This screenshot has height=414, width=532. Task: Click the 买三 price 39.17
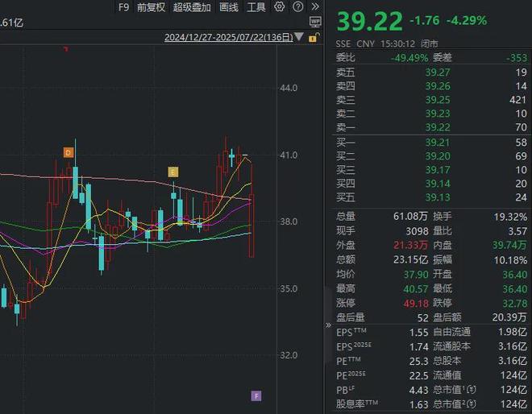438,169
